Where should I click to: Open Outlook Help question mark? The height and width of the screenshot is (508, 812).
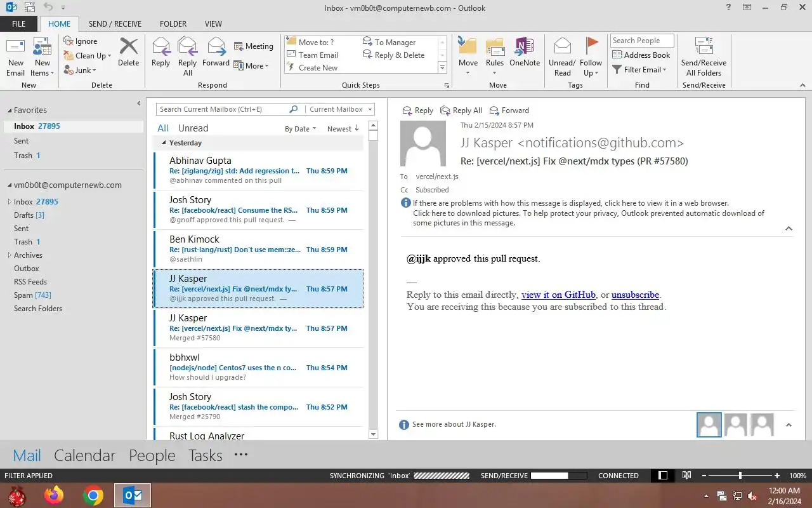click(x=728, y=8)
